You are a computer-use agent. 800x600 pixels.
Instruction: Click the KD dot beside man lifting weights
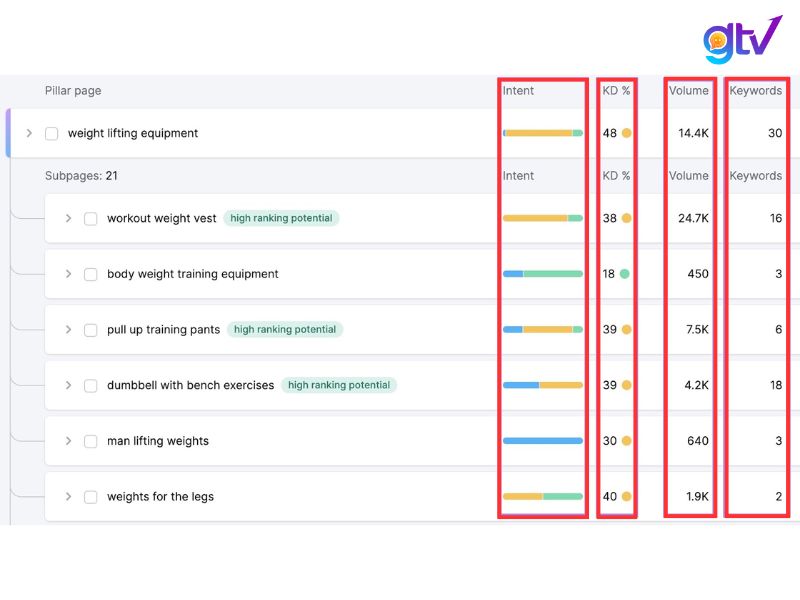point(628,440)
